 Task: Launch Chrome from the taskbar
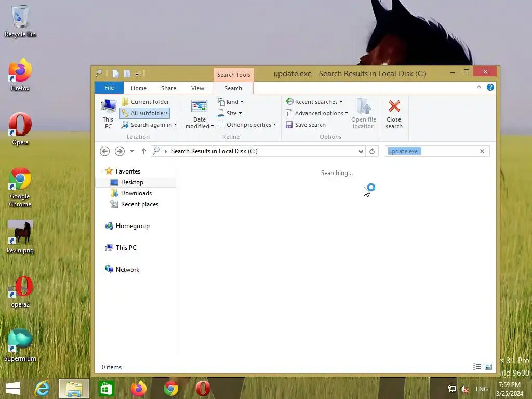click(x=170, y=389)
